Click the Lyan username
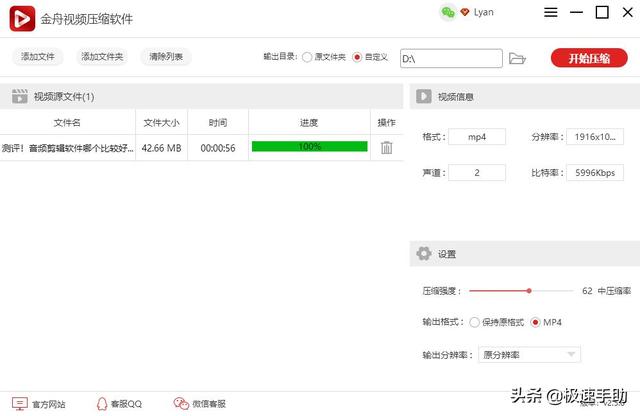 484,12
